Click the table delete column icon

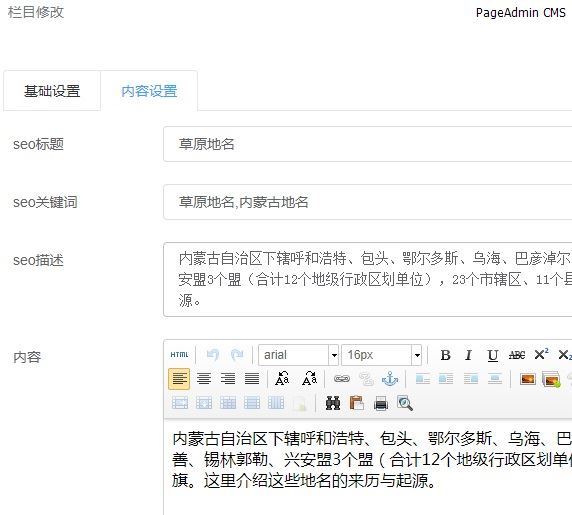pos(276,403)
